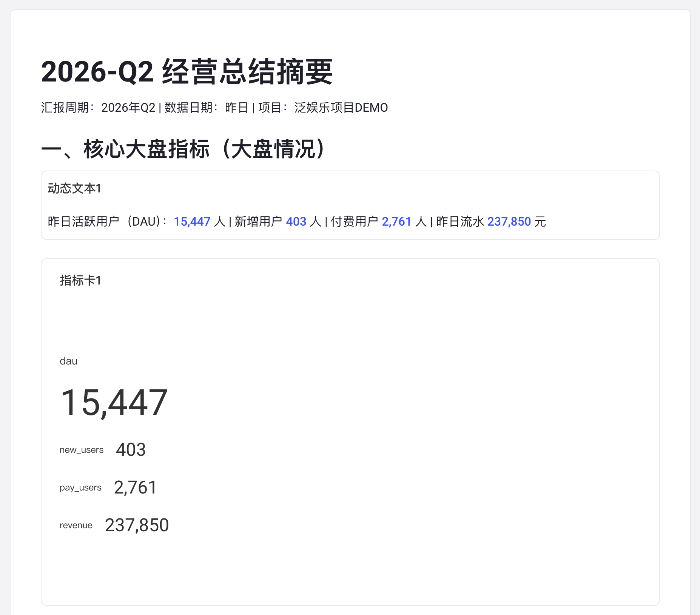
Task: Click the title 2026-Q2 经营总结摘要
Action: [187, 72]
